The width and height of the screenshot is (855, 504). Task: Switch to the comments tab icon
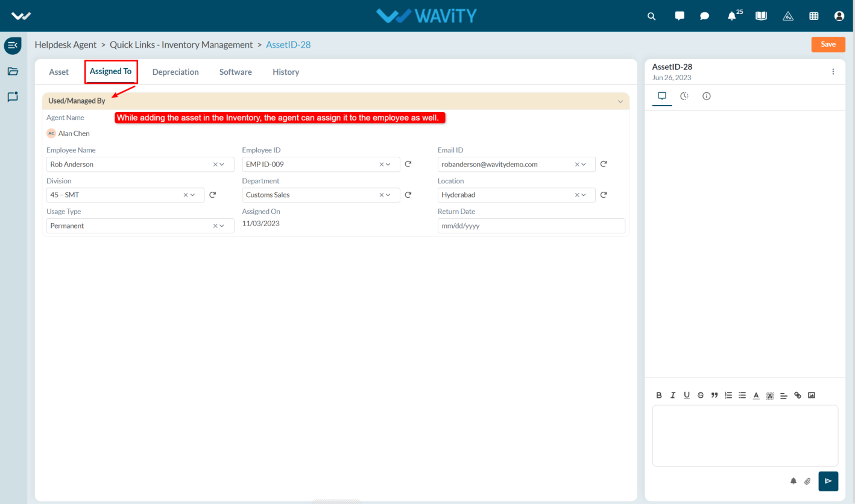[x=662, y=96]
